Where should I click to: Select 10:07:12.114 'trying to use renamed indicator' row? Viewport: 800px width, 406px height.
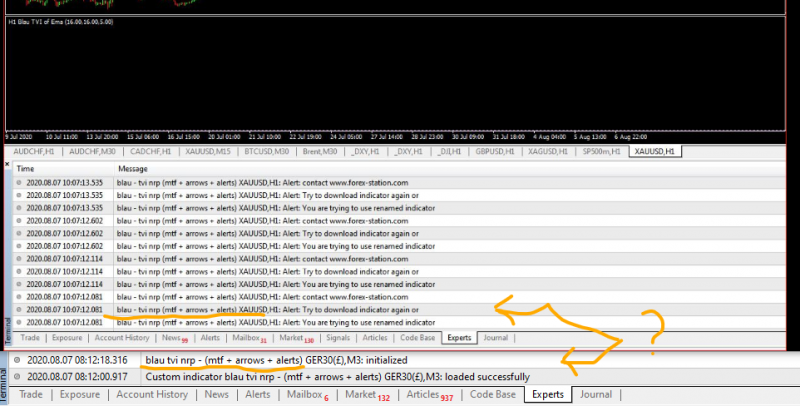(x=399, y=284)
